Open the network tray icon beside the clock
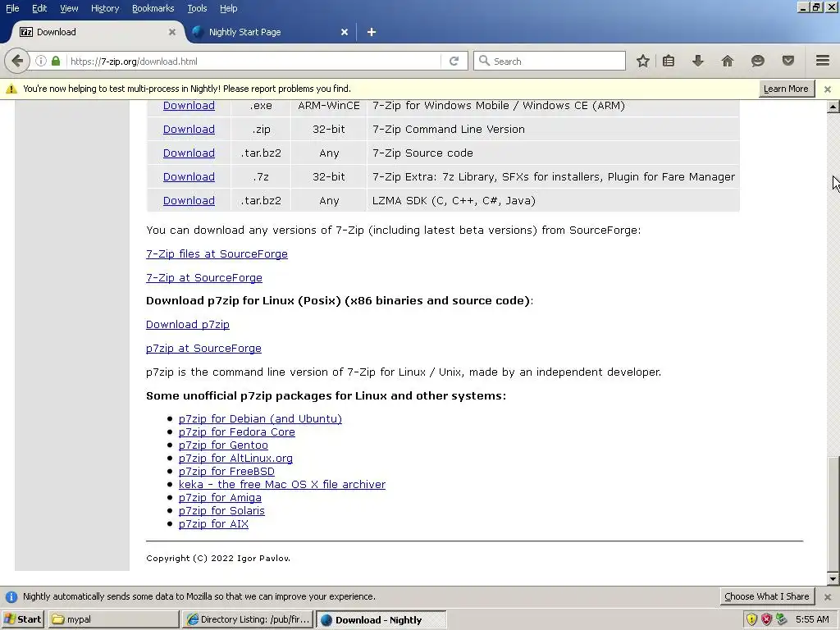840x630 pixels. [782, 619]
